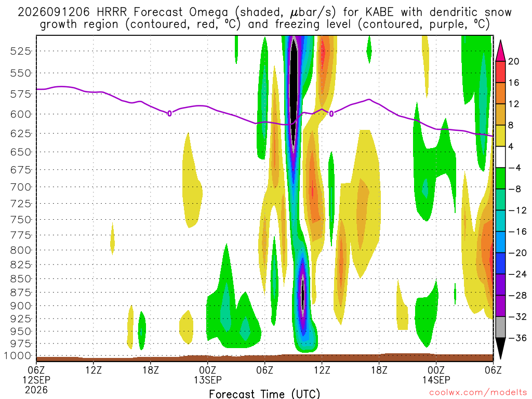Click the 1000 pressure level label
This screenshot has width=532, height=399.
click(17, 356)
